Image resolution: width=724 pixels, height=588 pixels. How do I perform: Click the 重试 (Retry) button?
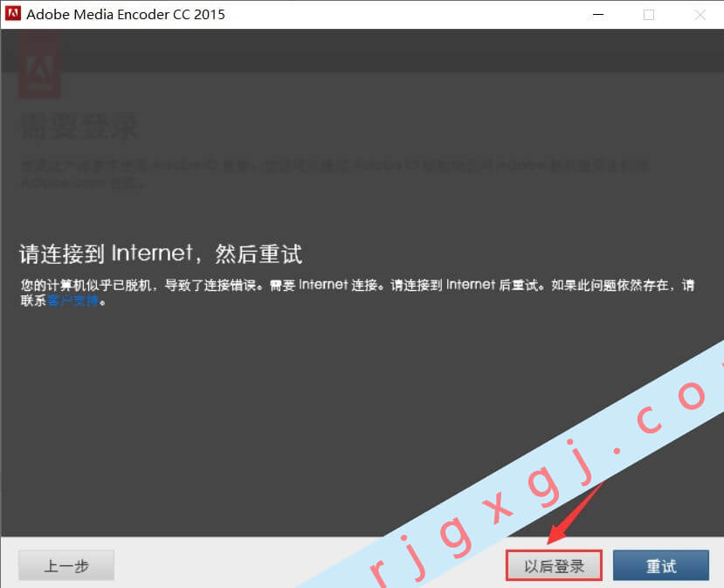click(x=661, y=565)
